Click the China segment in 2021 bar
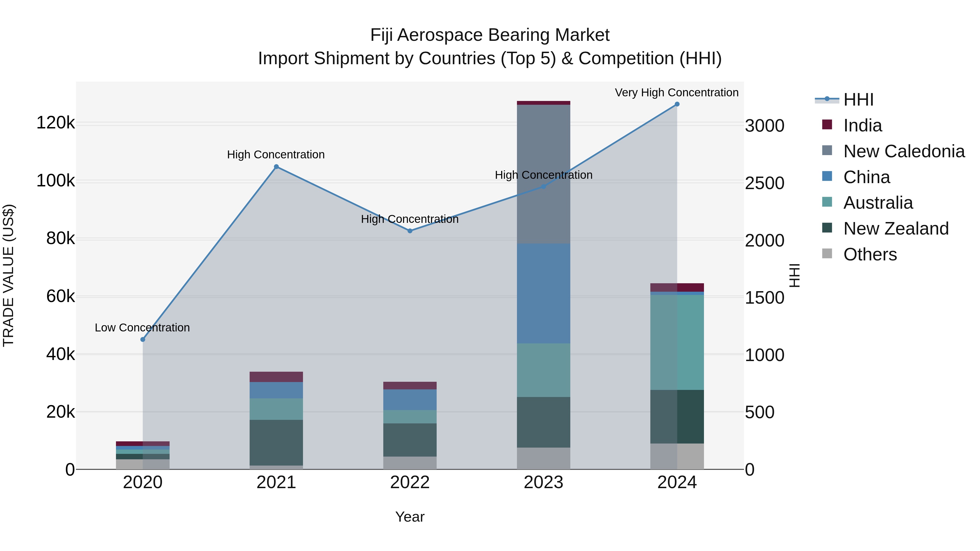 point(276,390)
